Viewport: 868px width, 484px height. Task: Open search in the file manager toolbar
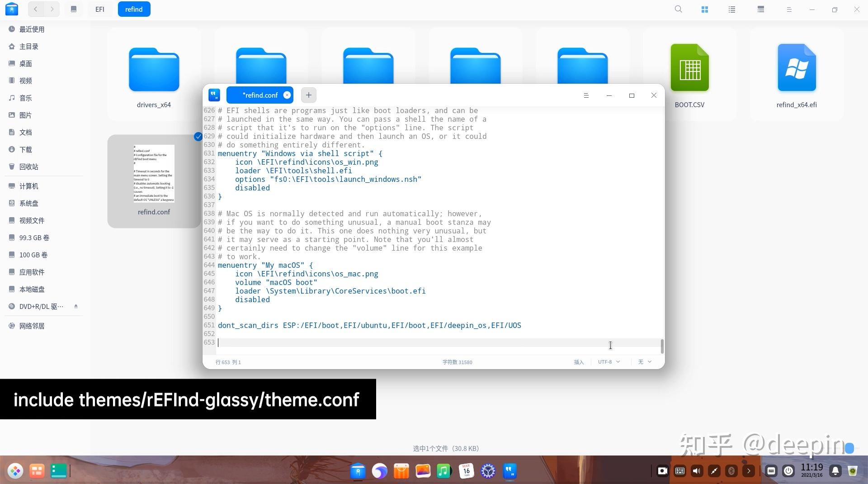click(678, 9)
